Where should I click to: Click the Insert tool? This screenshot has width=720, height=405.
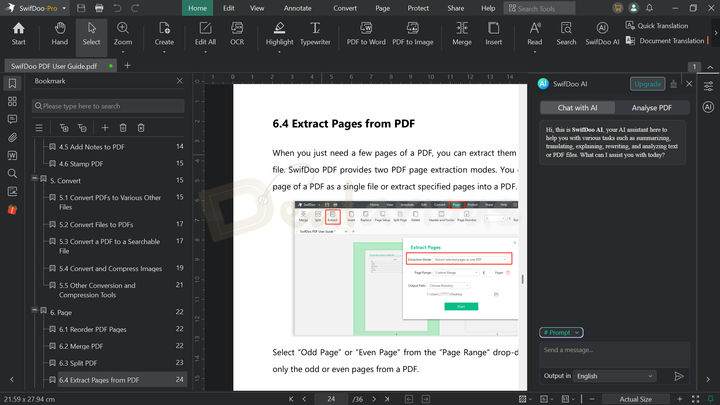click(x=494, y=34)
